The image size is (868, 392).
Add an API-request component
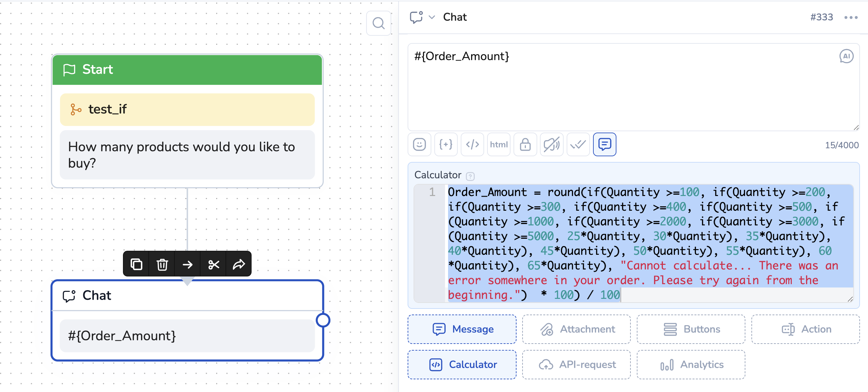(x=576, y=364)
